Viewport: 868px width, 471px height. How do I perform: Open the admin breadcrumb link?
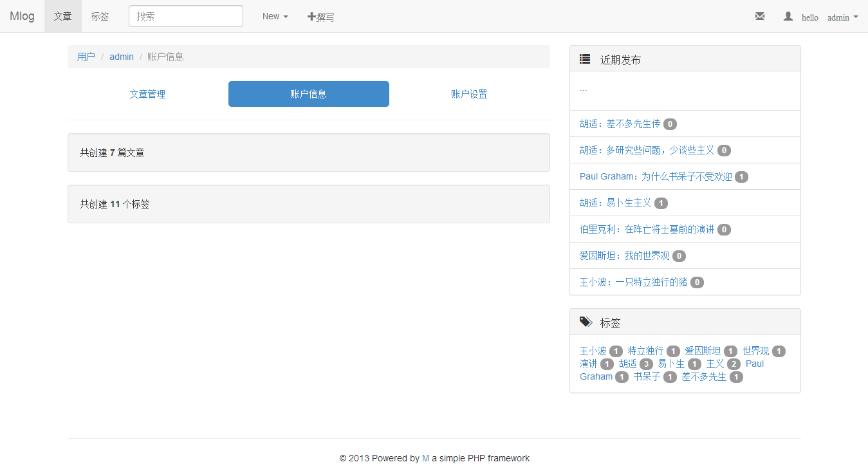click(x=122, y=57)
